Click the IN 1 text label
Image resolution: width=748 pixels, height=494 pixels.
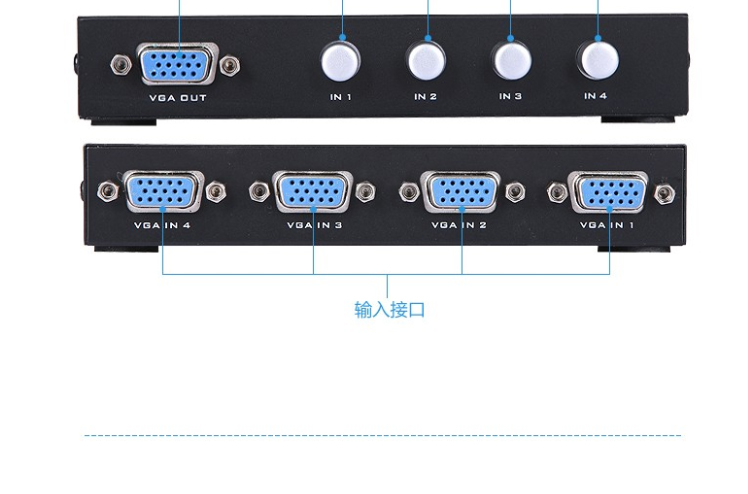point(341,97)
